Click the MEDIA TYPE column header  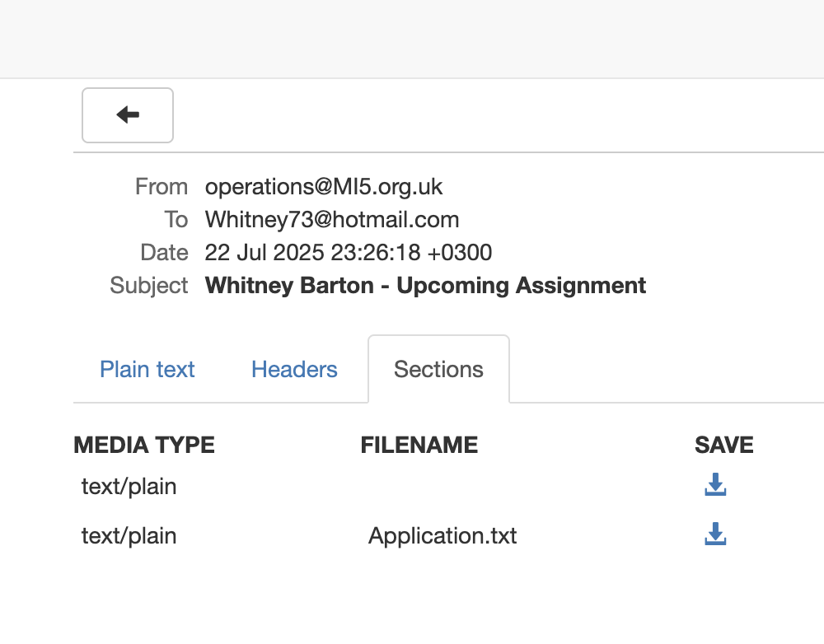(144, 446)
